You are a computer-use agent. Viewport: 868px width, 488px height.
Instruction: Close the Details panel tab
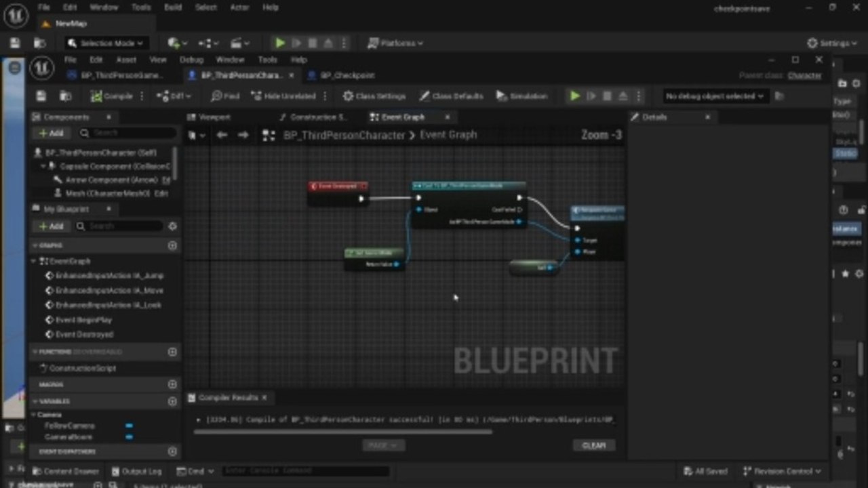click(707, 117)
